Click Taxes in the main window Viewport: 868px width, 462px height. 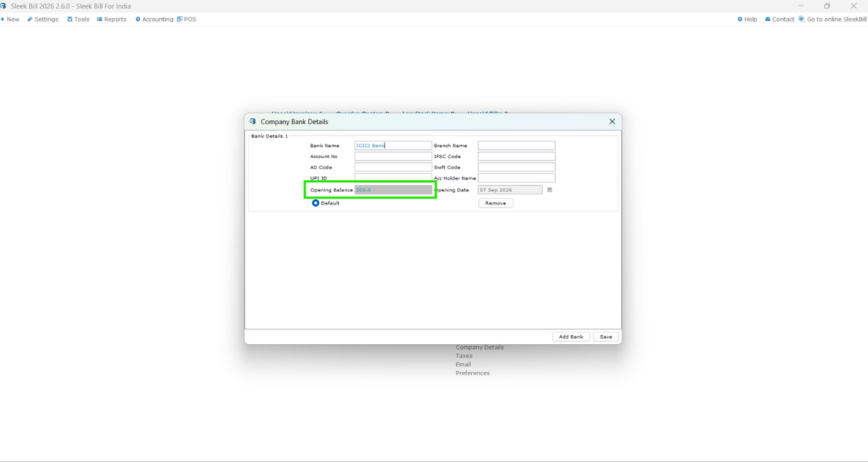pyautogui.click(x=464, y=356)
